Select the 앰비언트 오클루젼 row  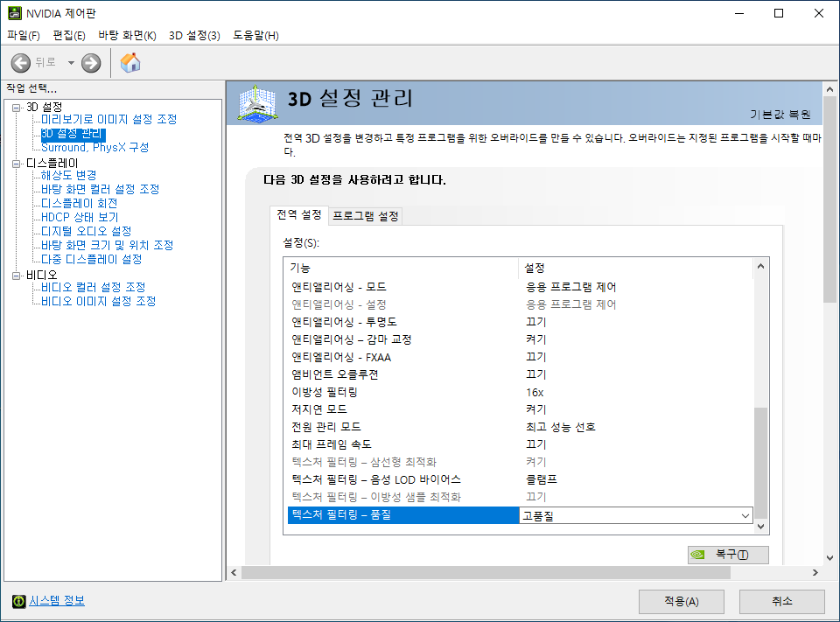pyautogui.click(x=520, y=374)
